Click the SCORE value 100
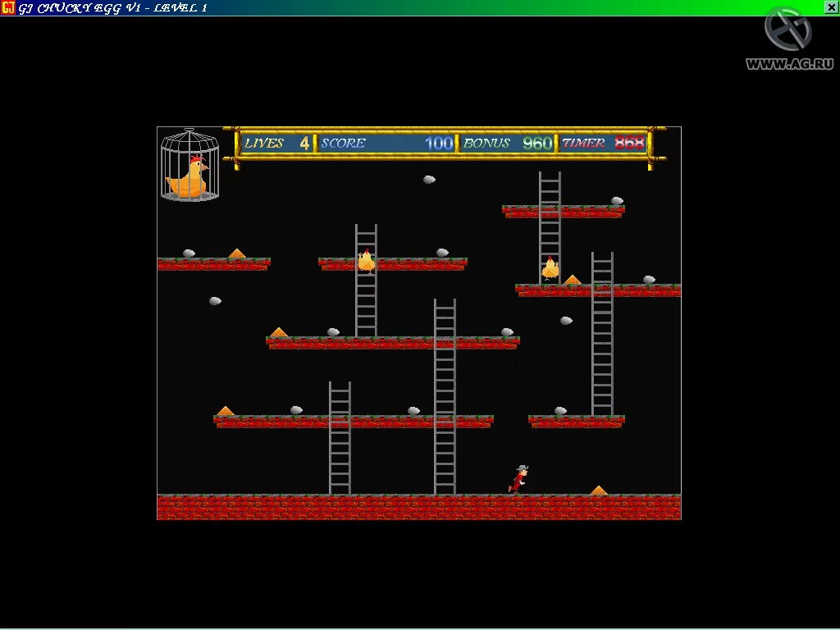 tap(440, 143)
